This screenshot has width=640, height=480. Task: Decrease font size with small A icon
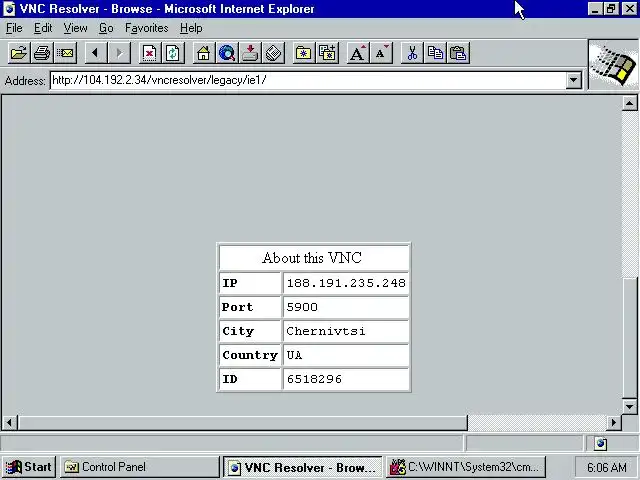point(381,53)
